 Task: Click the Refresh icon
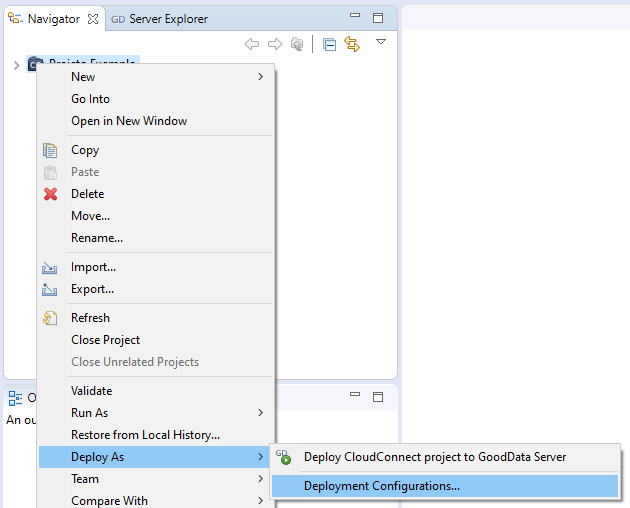coord(50,318)
